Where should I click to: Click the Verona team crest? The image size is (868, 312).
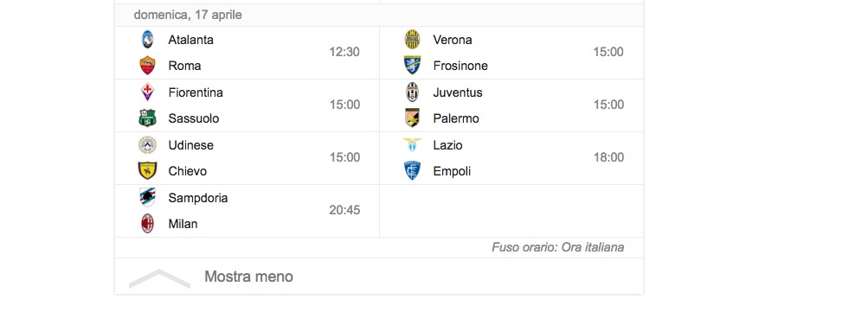click(x=412, y=39)
